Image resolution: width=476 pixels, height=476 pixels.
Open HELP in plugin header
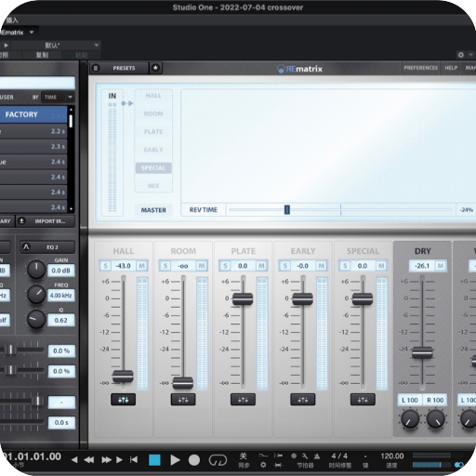pos(451,68)
